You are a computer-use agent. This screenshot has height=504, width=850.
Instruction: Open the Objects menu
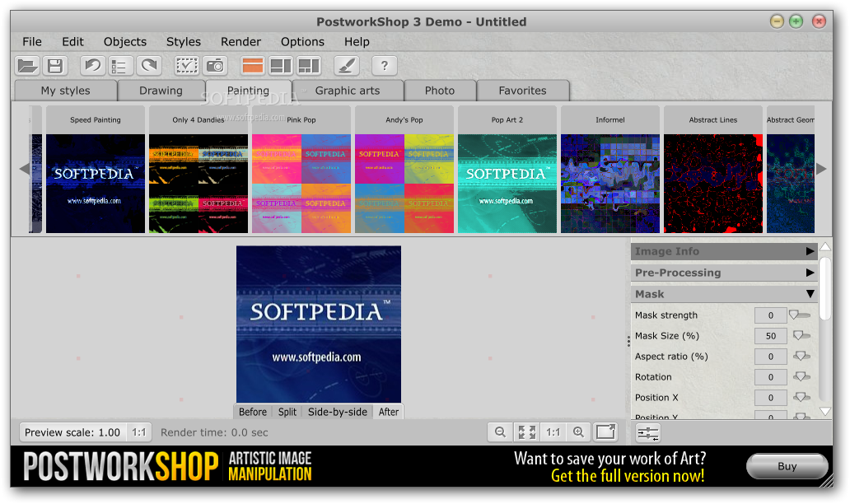coord(125,42)
